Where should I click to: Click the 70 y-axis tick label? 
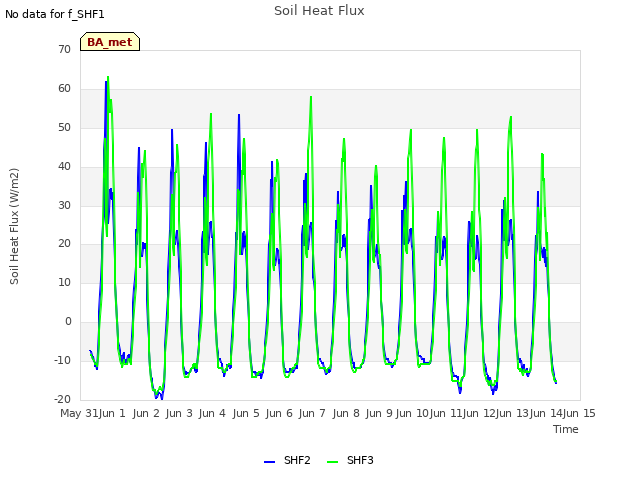[x=64, y=49]
